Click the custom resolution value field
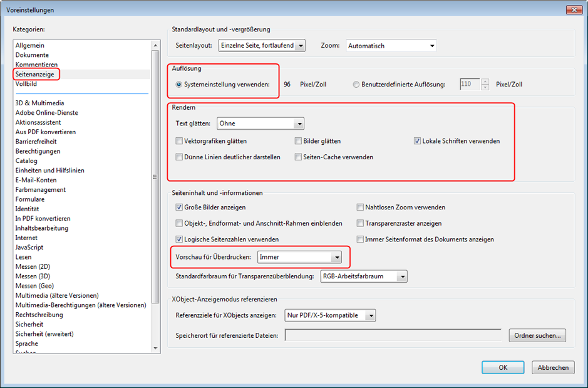 [470, 84]
